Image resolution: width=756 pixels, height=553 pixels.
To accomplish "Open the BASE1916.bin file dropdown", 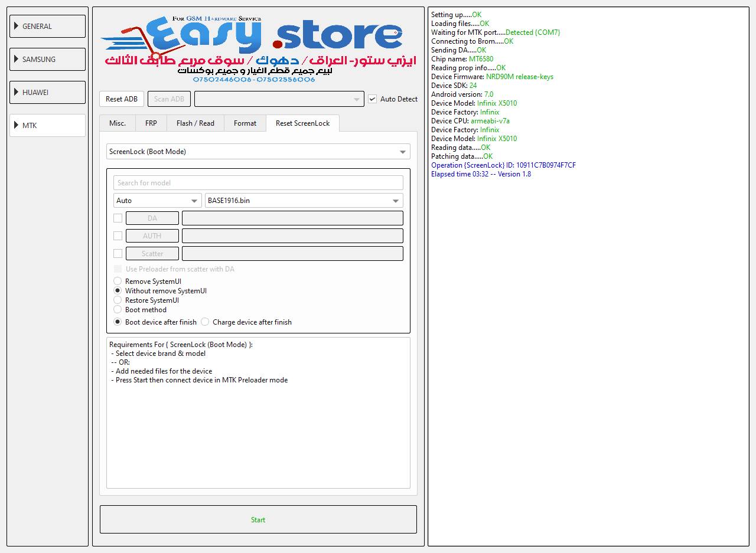I will click(x=304, y=201).
